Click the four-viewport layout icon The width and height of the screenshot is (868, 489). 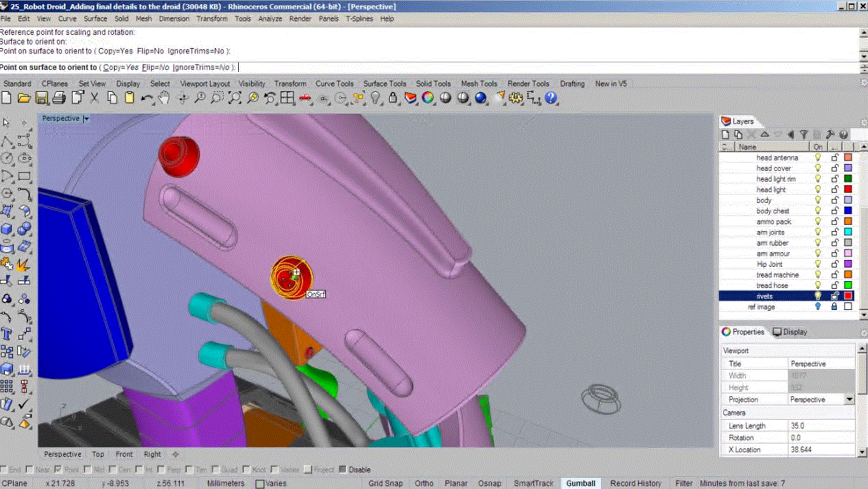click(x=288, y=98)
